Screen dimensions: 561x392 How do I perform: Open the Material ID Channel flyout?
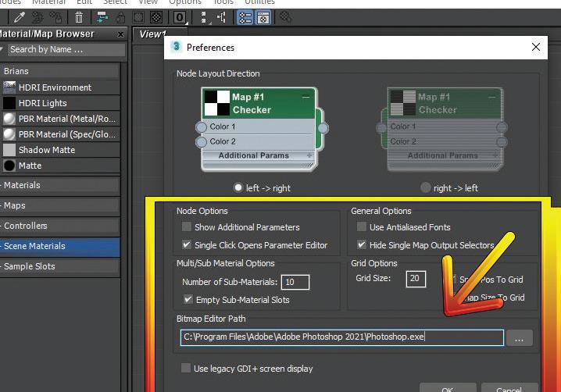(180, 17)
